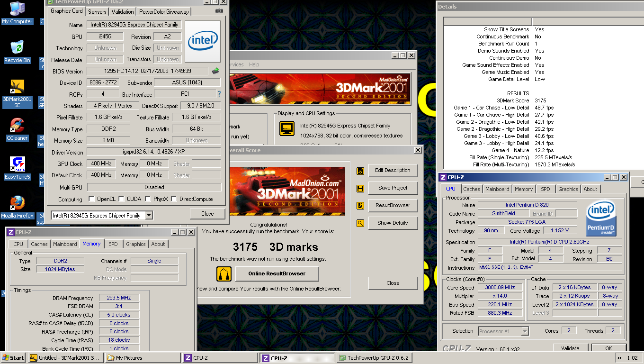Click GPU-Z screenshot camera icon
Image resolution: width=644 pixels, height=364 pixels.
(219, 11)
